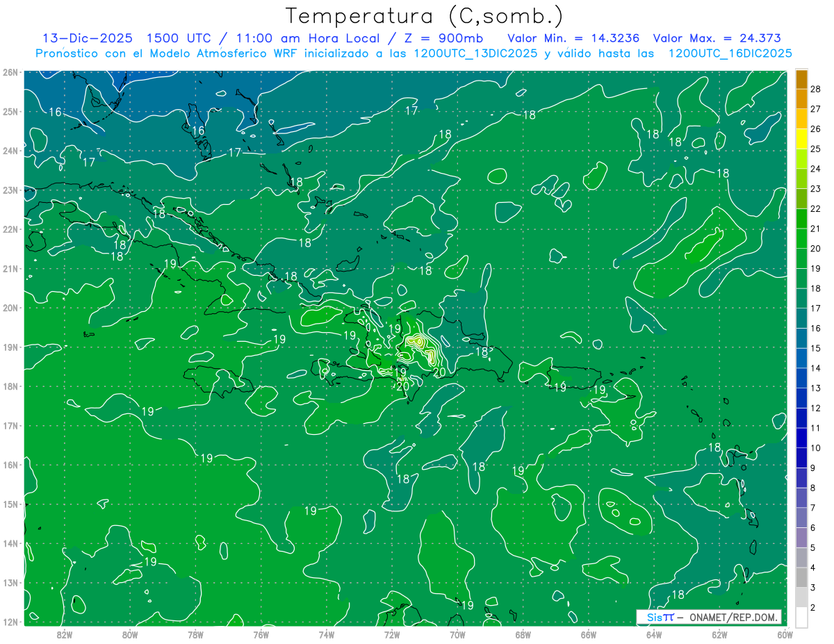Click color scale label 22
This screenshot has height=644, width=834.
[815, 208]
